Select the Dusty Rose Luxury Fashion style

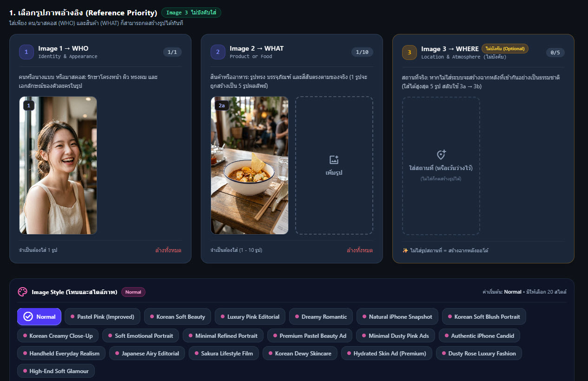(x=479, y=353)
